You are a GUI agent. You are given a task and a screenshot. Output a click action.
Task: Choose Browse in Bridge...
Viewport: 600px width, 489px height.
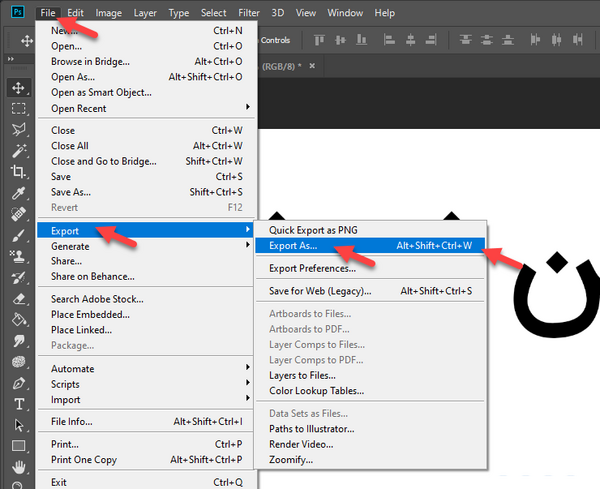(x=145, y=62)
